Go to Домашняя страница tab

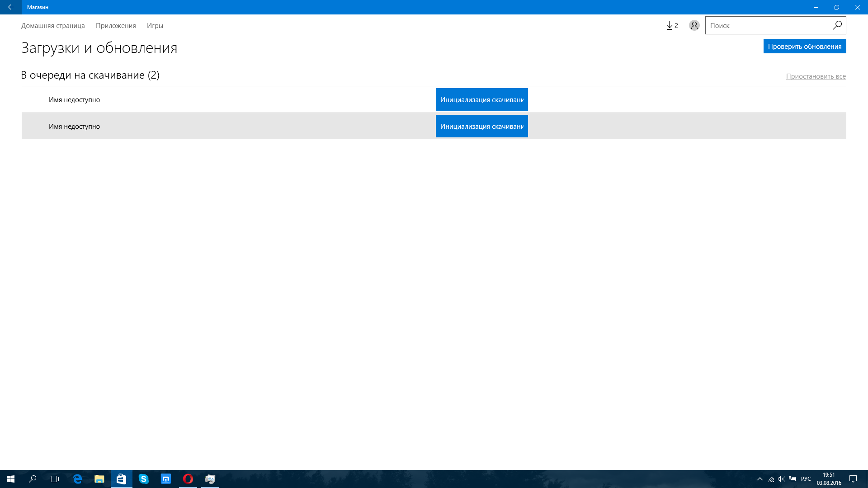(53, 26)
